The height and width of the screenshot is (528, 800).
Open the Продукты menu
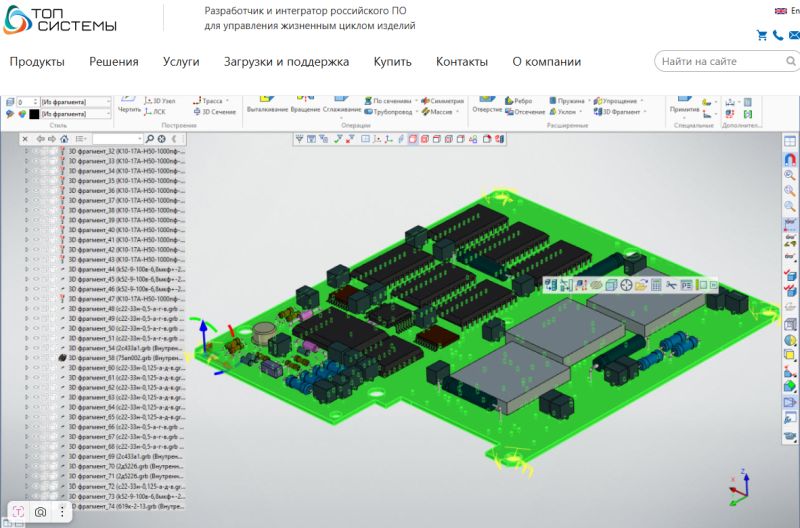point(37,62)
